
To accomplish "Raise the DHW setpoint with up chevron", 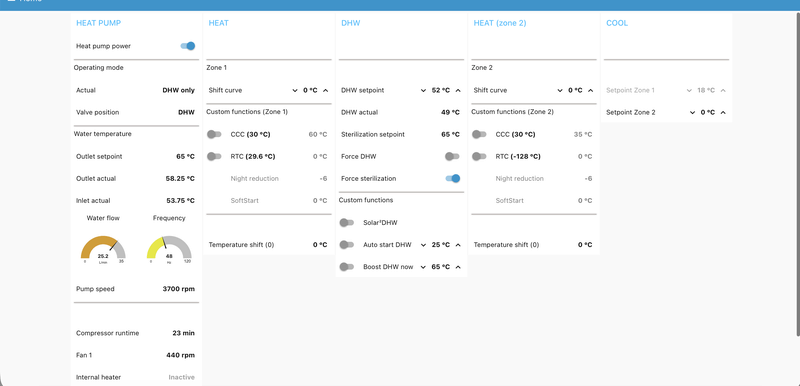I will [458, 90].
